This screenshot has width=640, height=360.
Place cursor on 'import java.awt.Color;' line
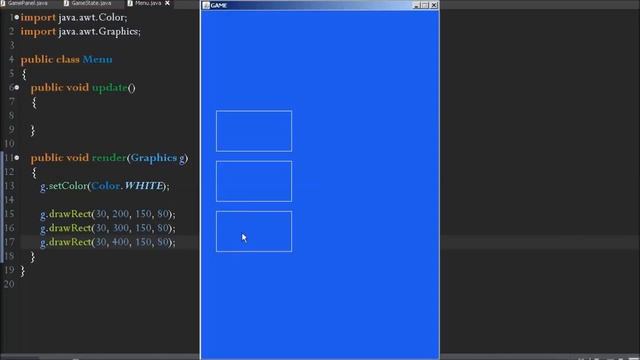[74, 18]
